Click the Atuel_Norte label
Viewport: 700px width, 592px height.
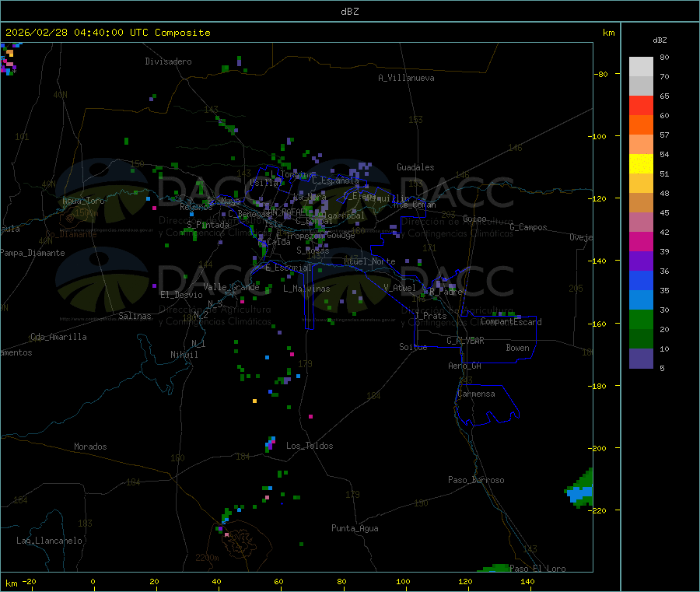(x=369, y=261)
